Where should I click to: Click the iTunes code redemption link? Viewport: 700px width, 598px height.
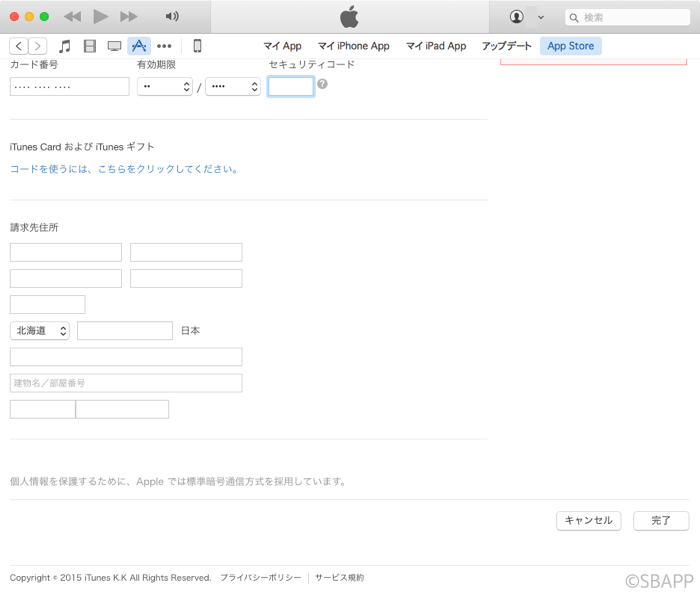[125, 169]
